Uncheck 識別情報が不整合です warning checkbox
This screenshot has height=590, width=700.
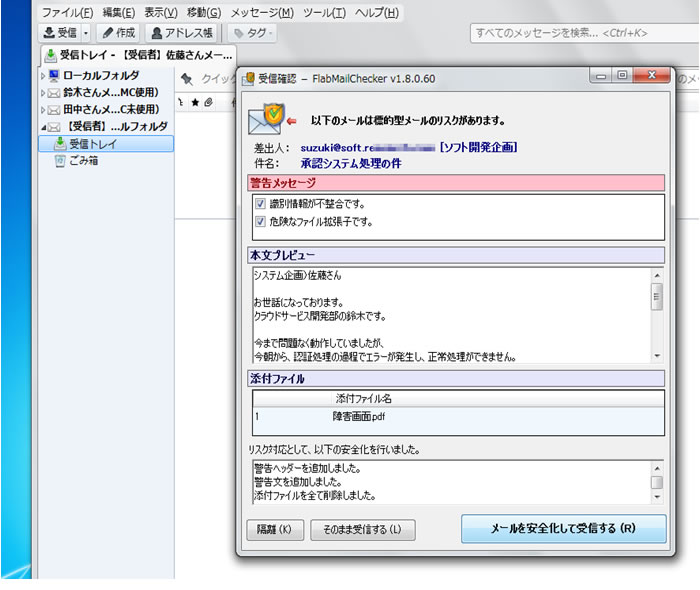pyautogui.click(x=261, y=204)
